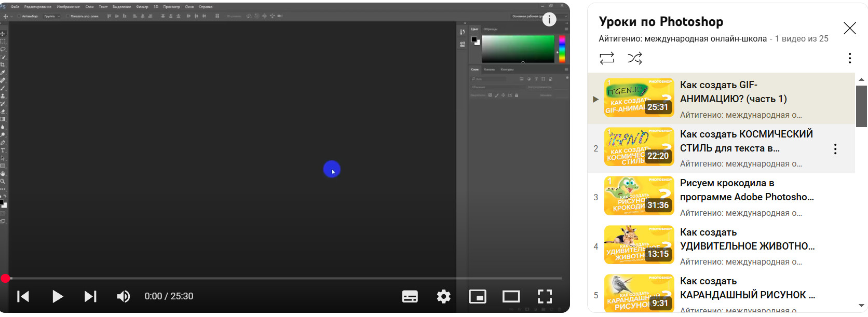Toggle subtitles on the player
The height and width of the screenshot is (317, 868).
[410, 296]
